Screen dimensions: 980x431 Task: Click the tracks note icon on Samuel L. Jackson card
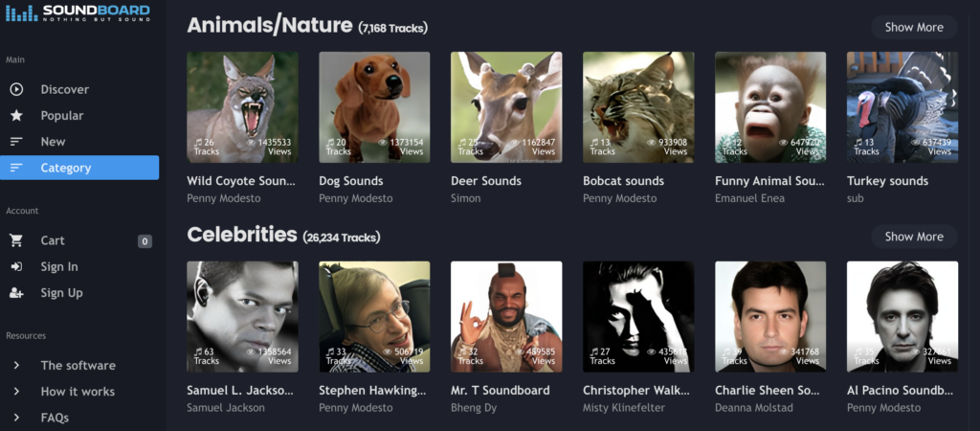[197, 352]
